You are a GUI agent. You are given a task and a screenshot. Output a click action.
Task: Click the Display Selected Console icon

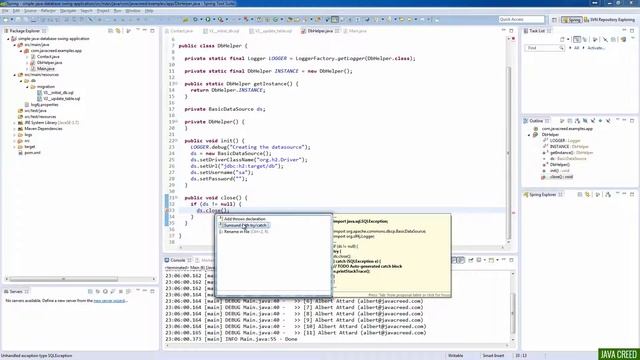480,260
